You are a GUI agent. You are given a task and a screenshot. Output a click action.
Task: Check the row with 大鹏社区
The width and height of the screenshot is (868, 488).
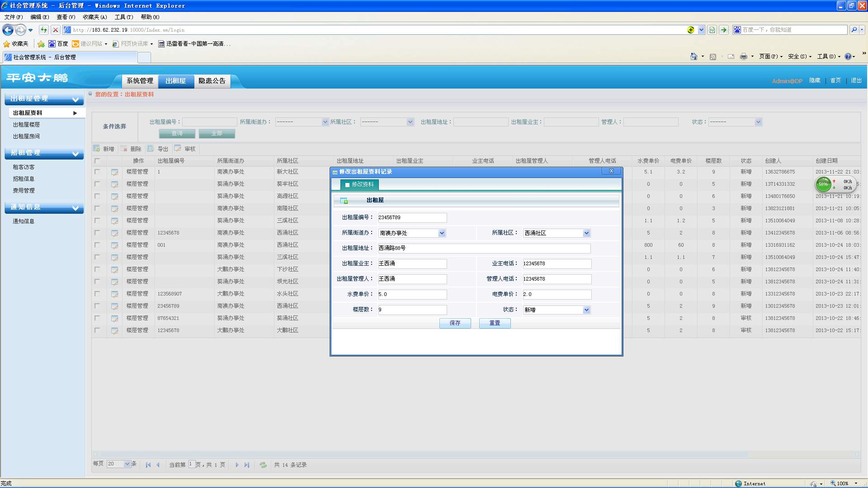pos(97,330)
